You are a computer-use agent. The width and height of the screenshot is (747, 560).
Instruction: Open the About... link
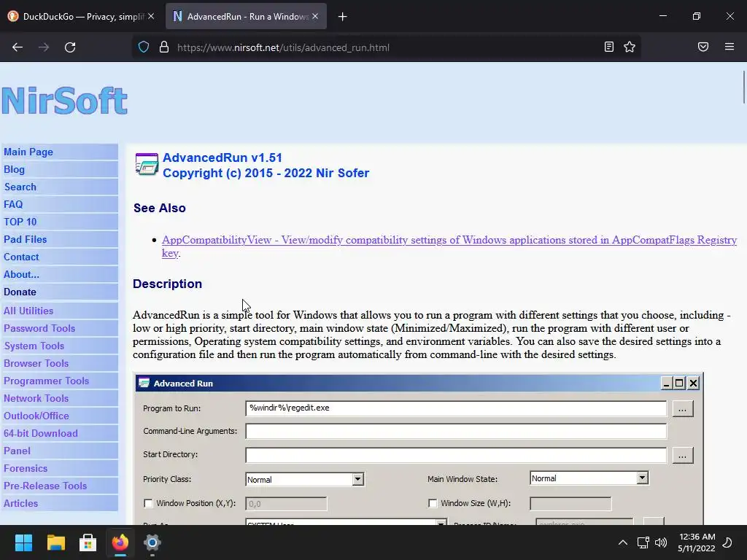coord(21,274)
